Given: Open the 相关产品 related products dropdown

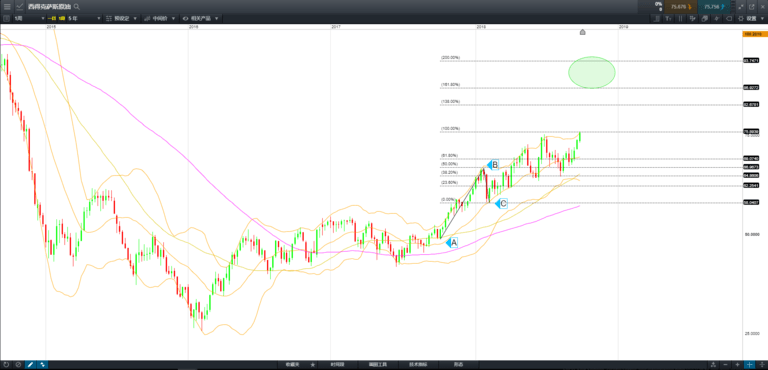Looking at the screenshot, I should (200, 18).
